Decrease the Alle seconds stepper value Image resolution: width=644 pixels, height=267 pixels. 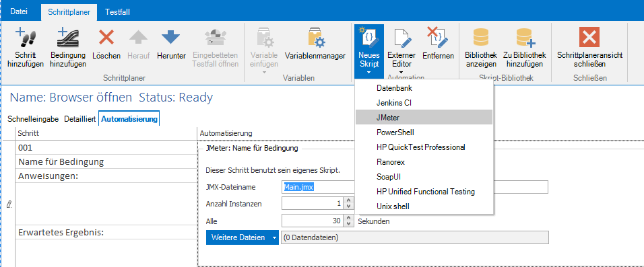pyautogui.click(x=349, y=224)
